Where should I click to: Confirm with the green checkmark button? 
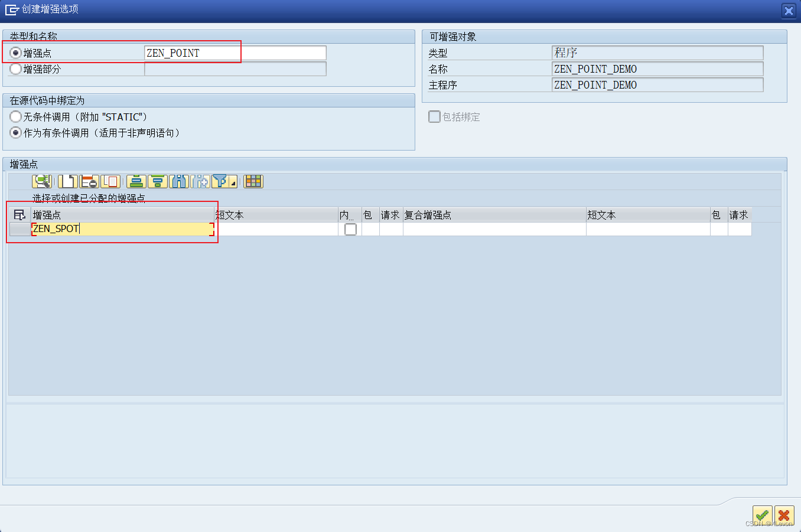[762, 515]
